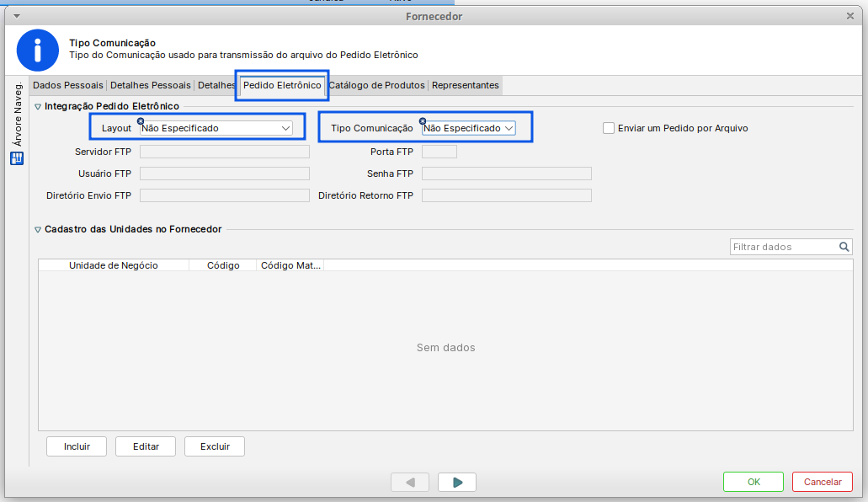Collapse Integração Pedido Eletrônico section

38,106
